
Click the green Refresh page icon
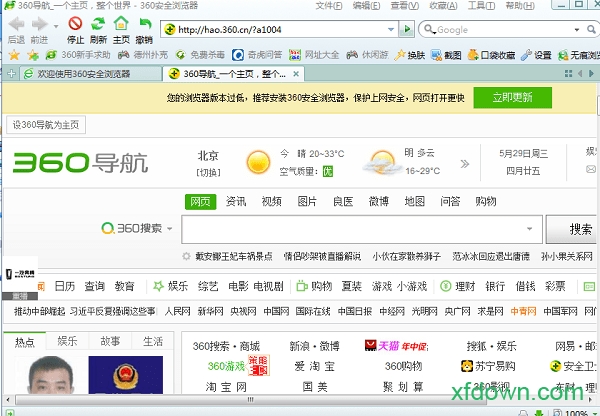(x=98, y=24)
